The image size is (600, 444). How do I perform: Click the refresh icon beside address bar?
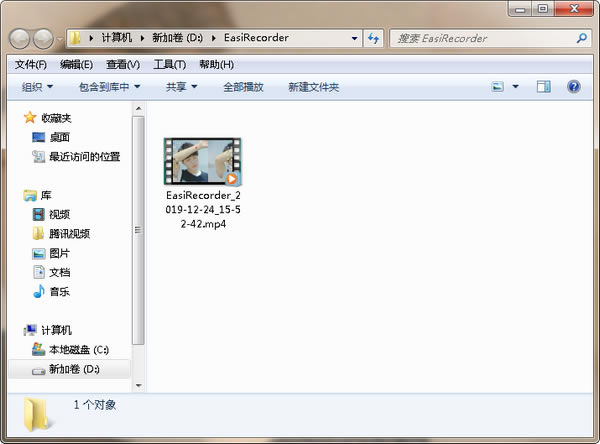click(373, 38)
